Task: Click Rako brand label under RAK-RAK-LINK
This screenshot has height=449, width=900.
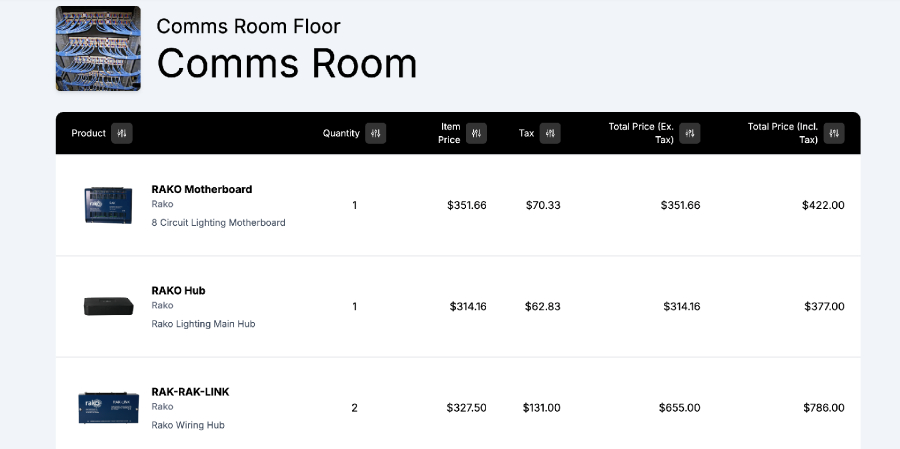Action: point(162,407)
